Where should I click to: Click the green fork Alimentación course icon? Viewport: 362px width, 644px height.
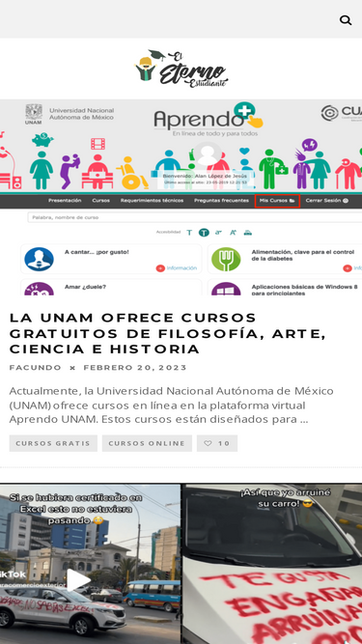226,259
